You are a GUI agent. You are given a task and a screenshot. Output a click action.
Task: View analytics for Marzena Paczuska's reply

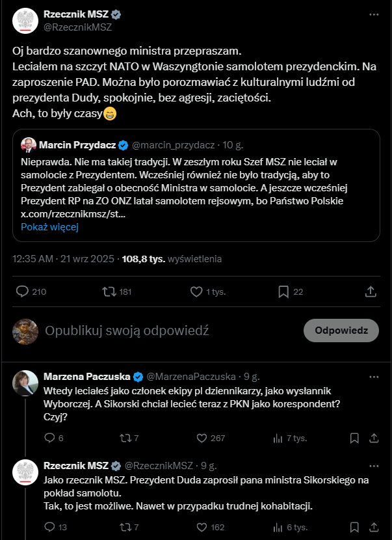(278, 438)
